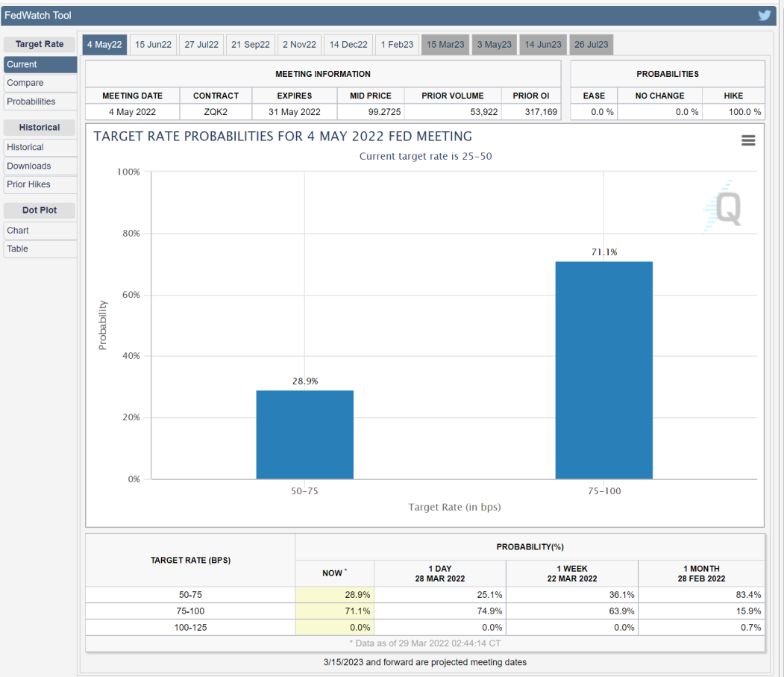Click the 0.7% one-month cell

click(701, 628)
